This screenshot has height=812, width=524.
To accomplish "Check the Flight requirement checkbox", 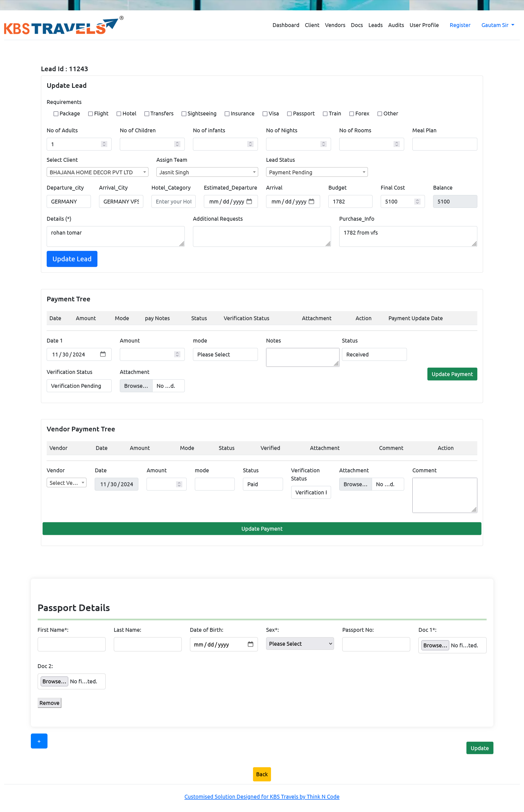I will pyautogui.click(x=91, y=113).
